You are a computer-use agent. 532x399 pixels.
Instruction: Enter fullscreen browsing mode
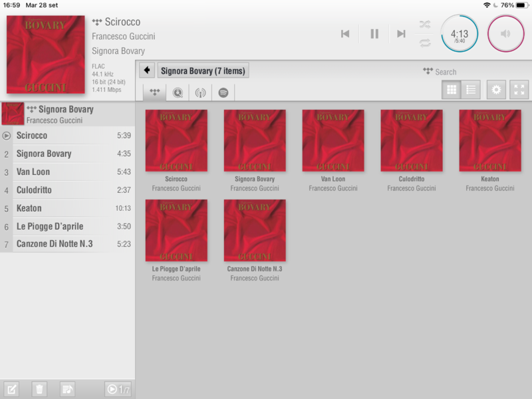519,90
